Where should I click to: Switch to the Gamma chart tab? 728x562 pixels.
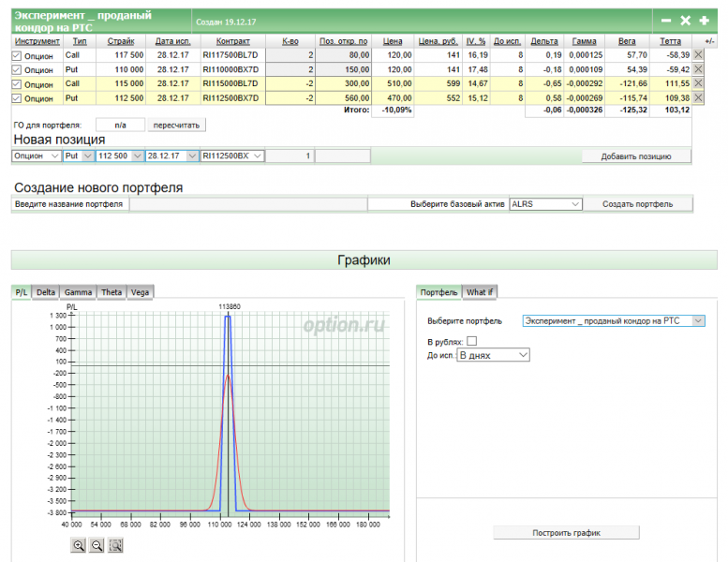pos(78,292)
